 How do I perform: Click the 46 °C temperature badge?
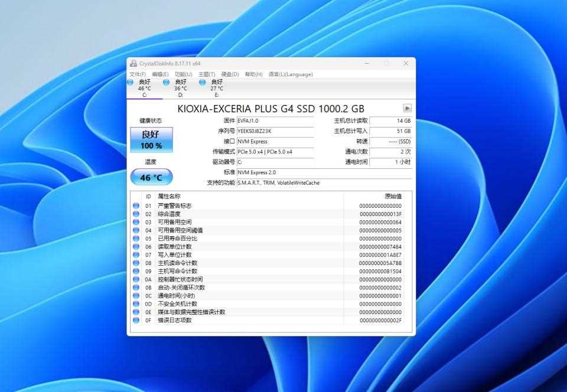click(151, 177)
